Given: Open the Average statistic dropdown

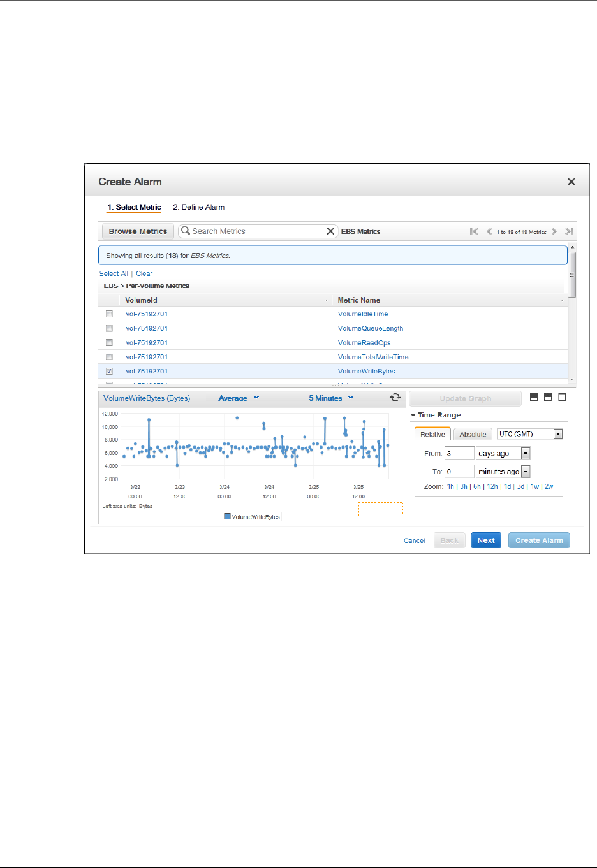Looking at the screenshot, I should (239, 398).
